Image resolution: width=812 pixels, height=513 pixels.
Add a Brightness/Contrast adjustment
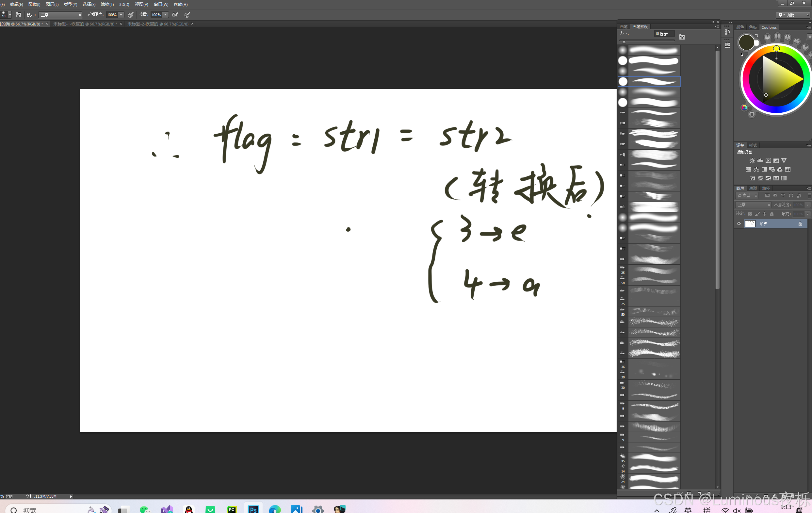coord(752,160)
